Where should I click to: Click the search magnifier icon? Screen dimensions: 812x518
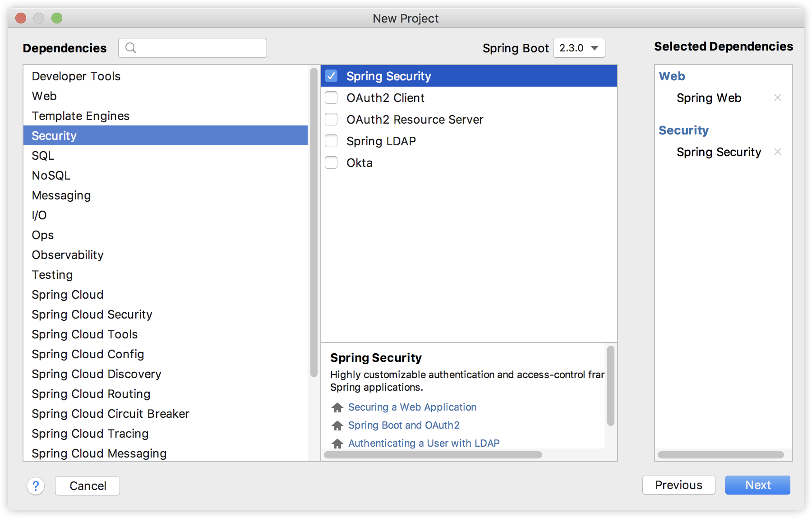(131, 48)
